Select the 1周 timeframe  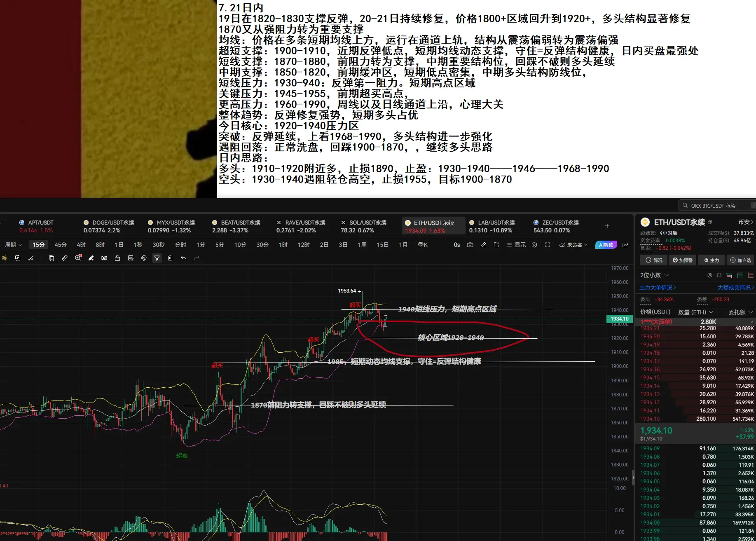[362, 245]
